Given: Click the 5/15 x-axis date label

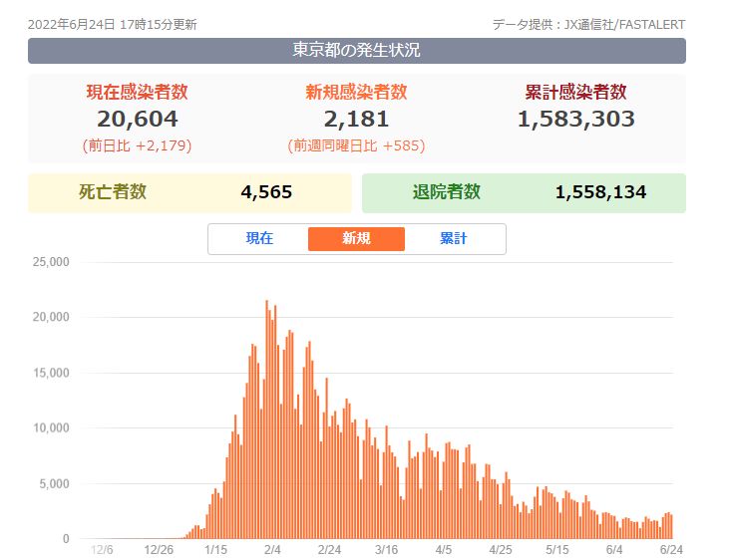Looking at the screenshot, I should [557, 550].
